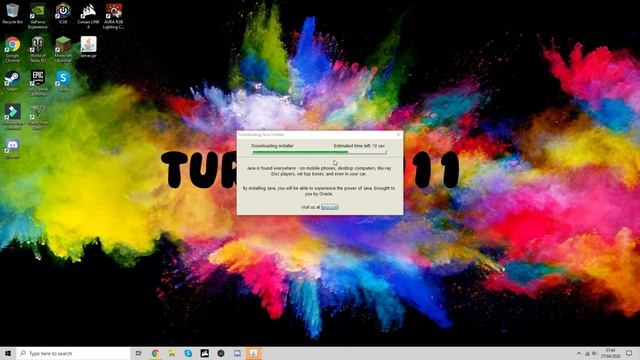Screen dimensions: 640x360
Task: Open the iCUE desktop shortcut
Action: coord(63,13)
